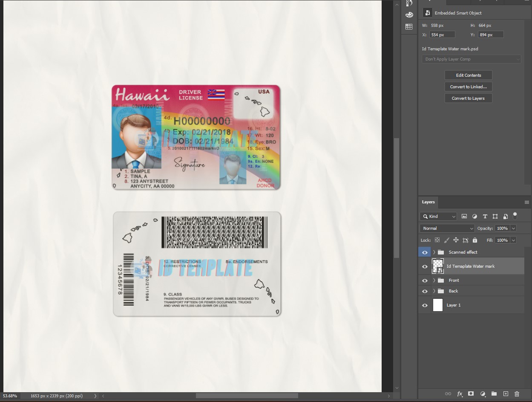Filter layers by adjustment layers icon
Screen dimensions: 532x402
474,217
